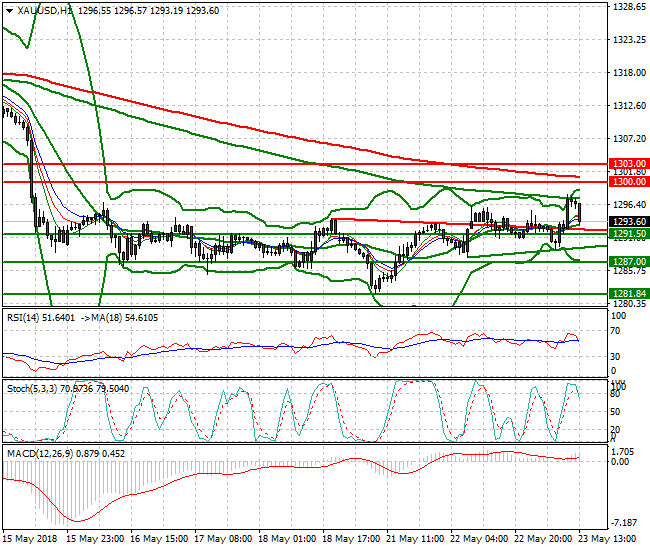Click the 17 May 08:00 time axis label
The width and height of the screenshot is (650, 550).
click(x=223, y=539)
